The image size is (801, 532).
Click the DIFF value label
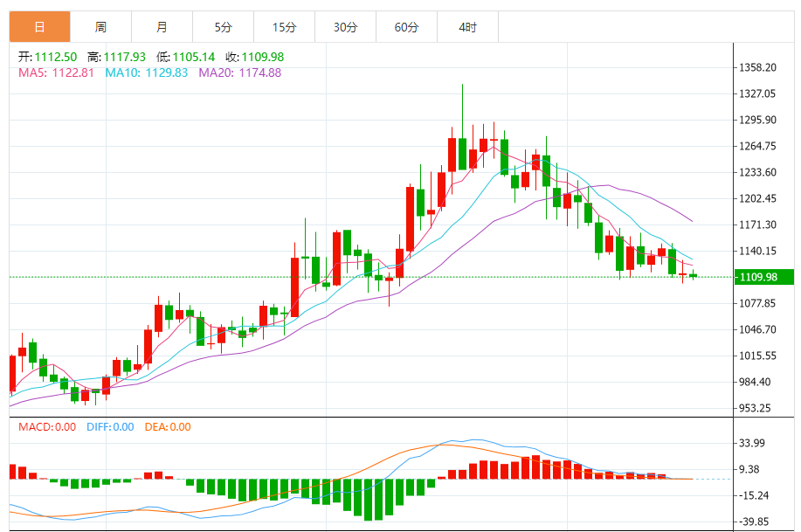click(110, 426)
